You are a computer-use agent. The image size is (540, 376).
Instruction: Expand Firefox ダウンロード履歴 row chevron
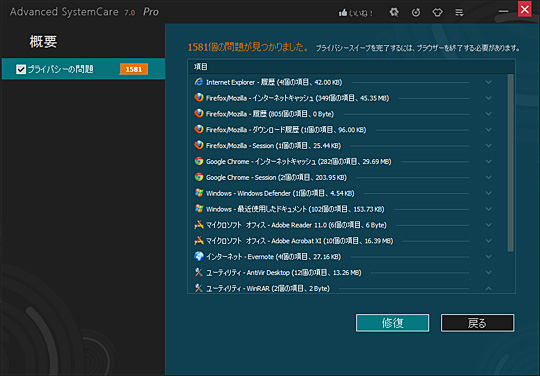click(x=488, y=129)
